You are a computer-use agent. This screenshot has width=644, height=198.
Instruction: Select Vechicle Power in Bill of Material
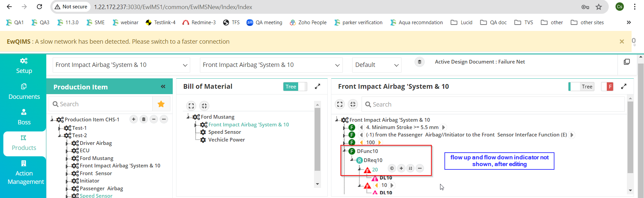(226, 140)
